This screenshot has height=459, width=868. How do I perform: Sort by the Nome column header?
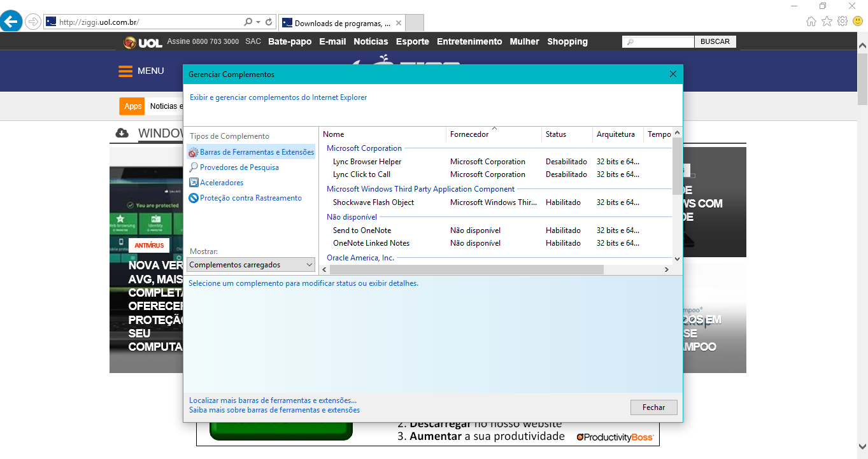coord(382,134)
